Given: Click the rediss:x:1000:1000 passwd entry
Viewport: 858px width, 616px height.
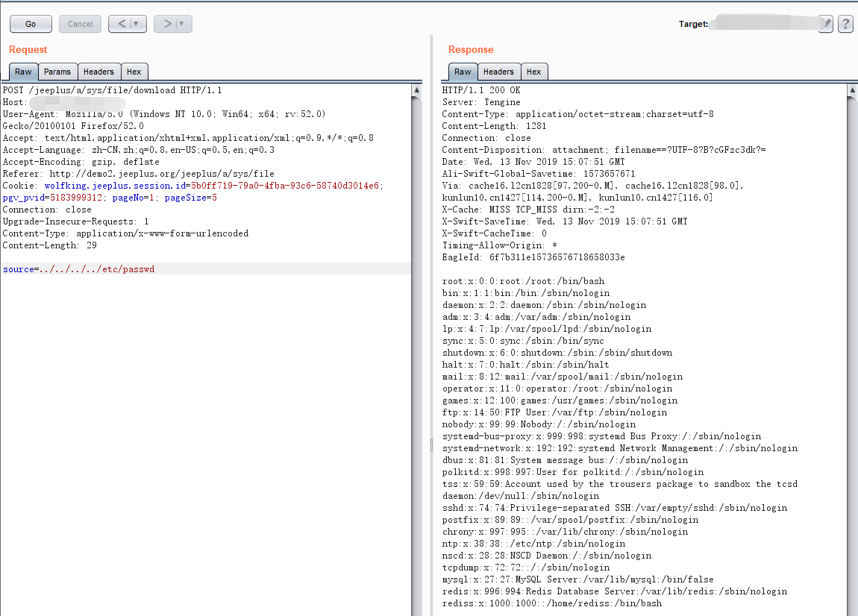Looking at the screenshot, I should click(552, 603).
